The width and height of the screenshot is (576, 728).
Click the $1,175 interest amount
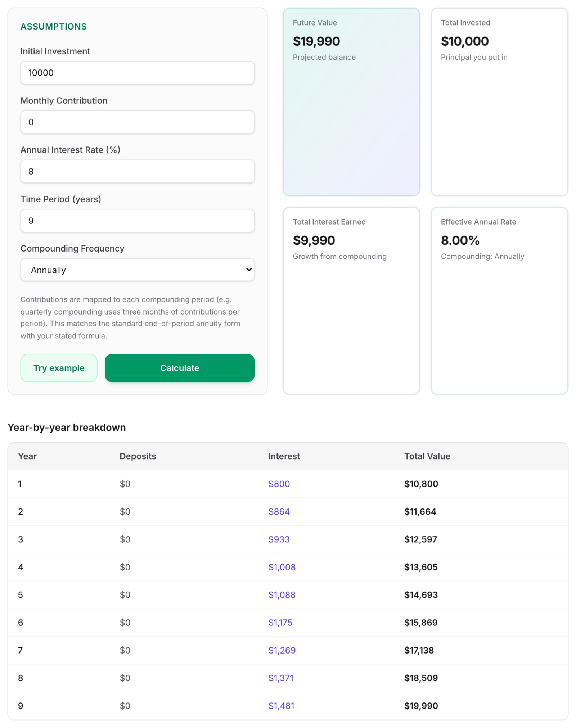click(280, 622)
